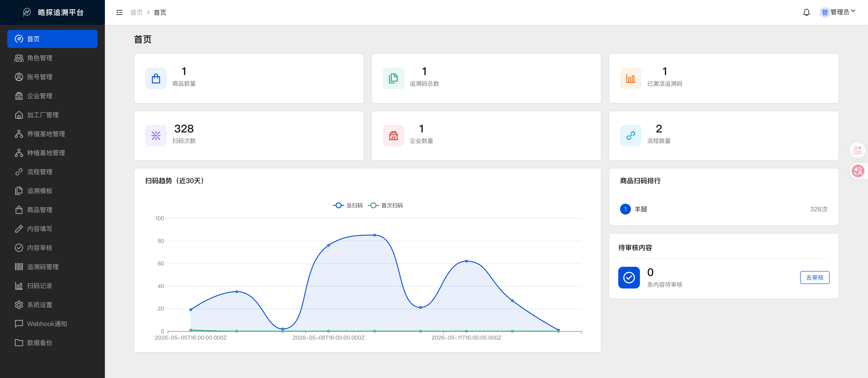This screenshot has width=868, height=378.
Task: Click the chart data point near 62
Action: (x=466, y=261)
